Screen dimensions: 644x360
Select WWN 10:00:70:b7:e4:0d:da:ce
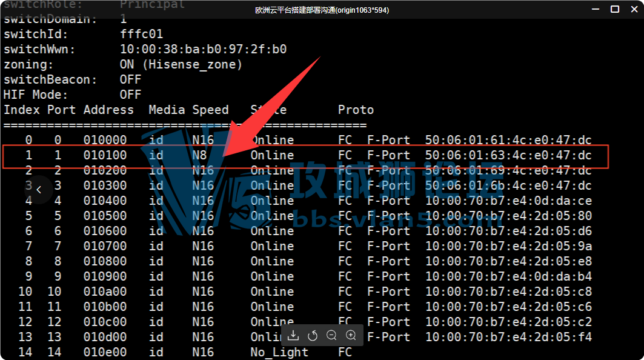(x=508, y=201)
